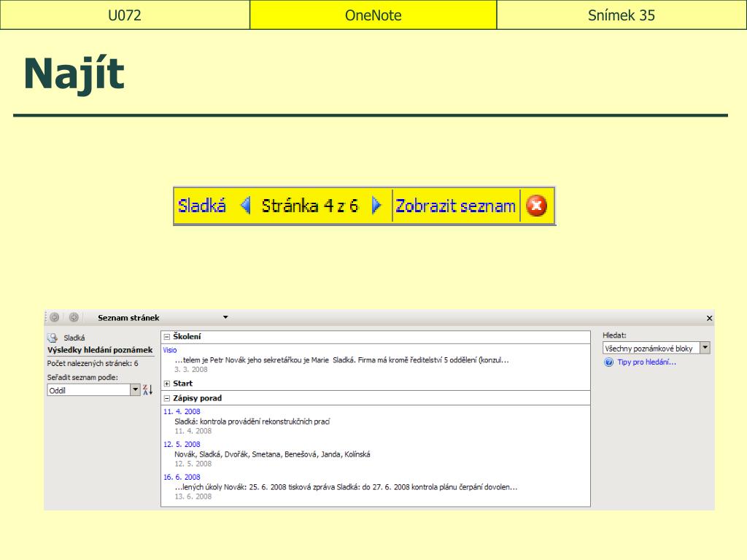Screen dimensions: 747x560
Task: Open the 12. 5. 2008 page result
Action: pos(182,444)
